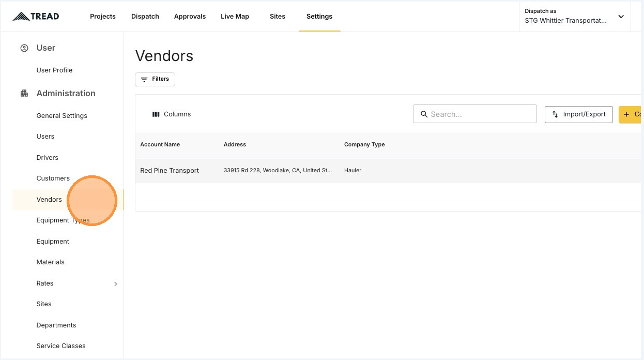644x360 pixels.
Task: Click the 33915 Rd 228 Woodlake address cell
Action: pos(278,171)
